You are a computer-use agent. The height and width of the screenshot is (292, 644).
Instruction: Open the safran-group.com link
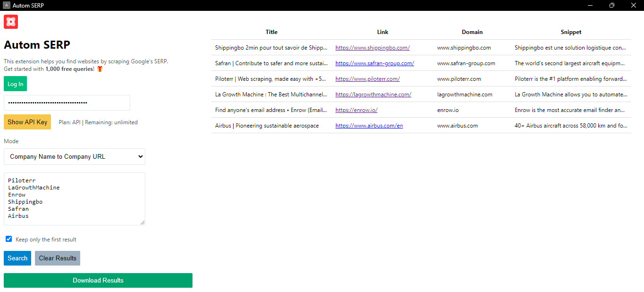coord(375,63)
